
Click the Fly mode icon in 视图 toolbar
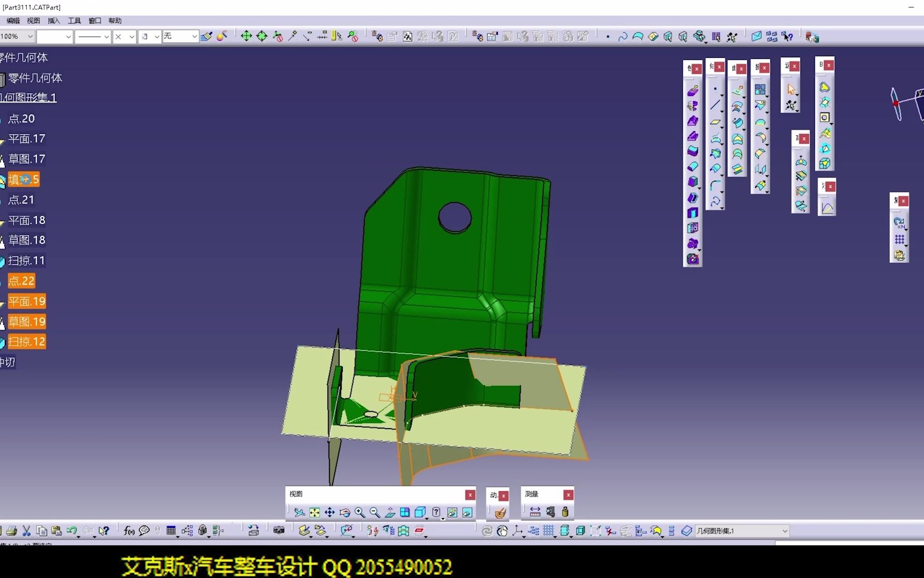pyautogui.click(x=299, y=513)
